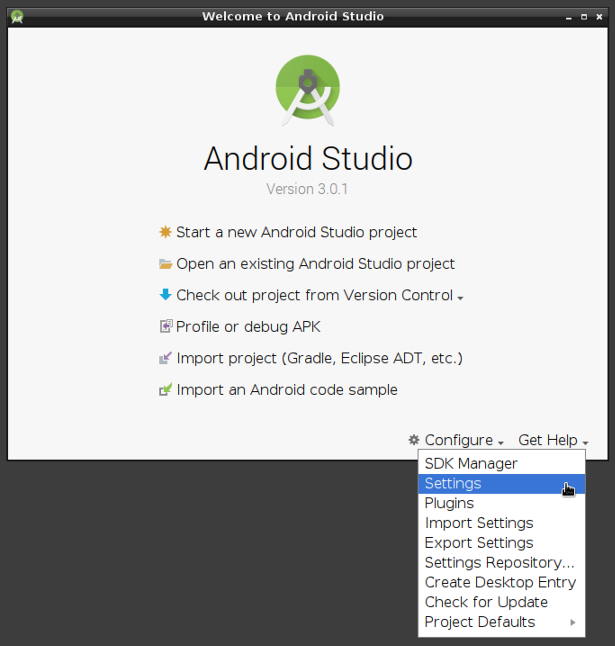This screenshot has width=615, height=646.
Task: Click the blue download arrow icon
Action: point(165,295)
